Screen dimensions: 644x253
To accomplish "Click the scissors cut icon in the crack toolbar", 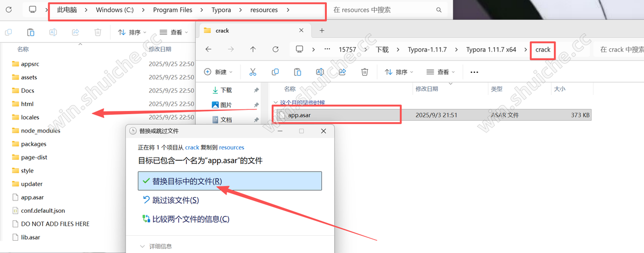I will [x=253, y=72].
